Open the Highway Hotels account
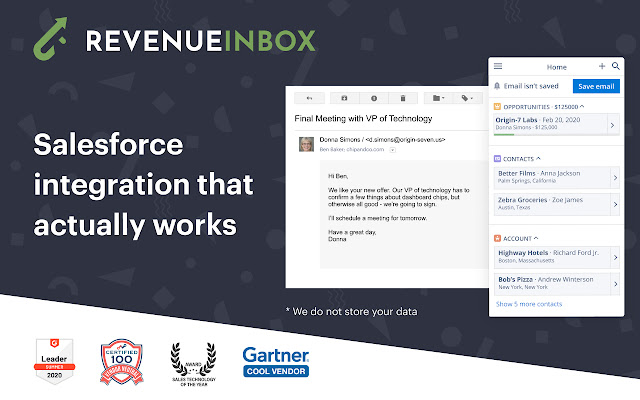 pos(552,257)
